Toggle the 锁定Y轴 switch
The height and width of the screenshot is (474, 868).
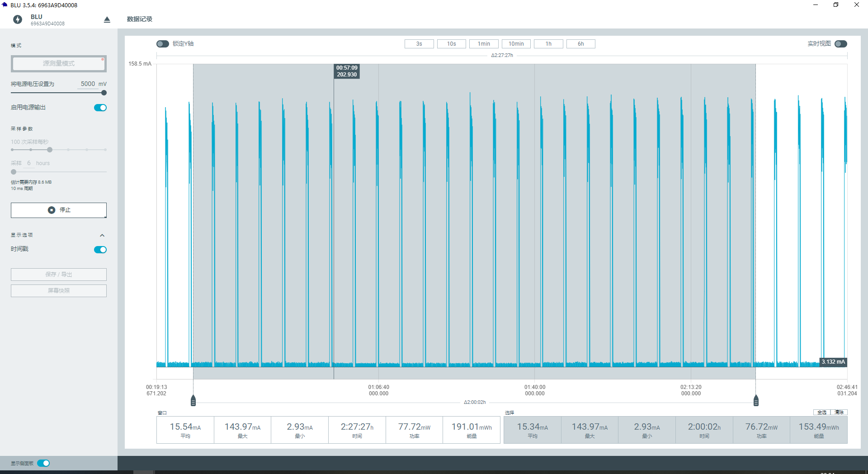163,44
